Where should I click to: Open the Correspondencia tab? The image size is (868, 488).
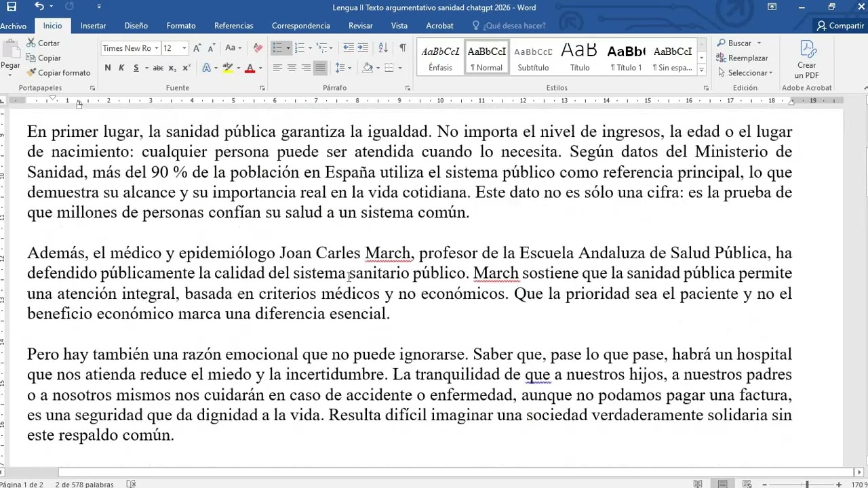[301, 26]
